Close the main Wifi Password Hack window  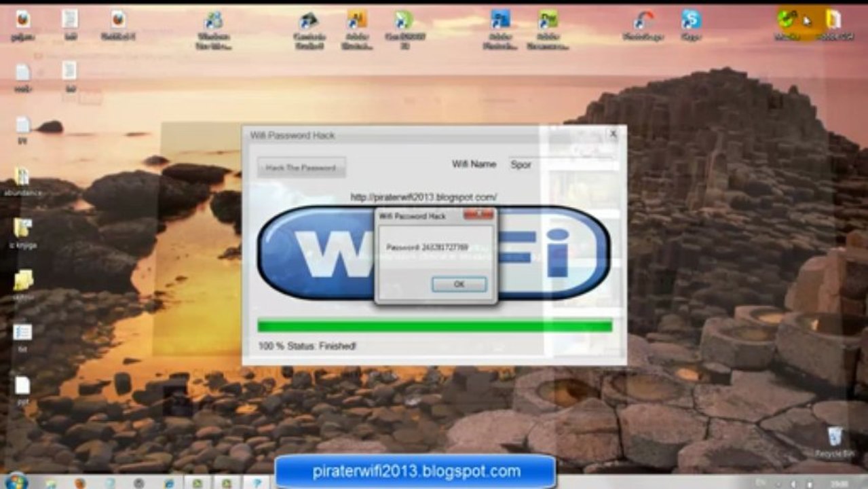pyautogui.click(x=613, y=134)
